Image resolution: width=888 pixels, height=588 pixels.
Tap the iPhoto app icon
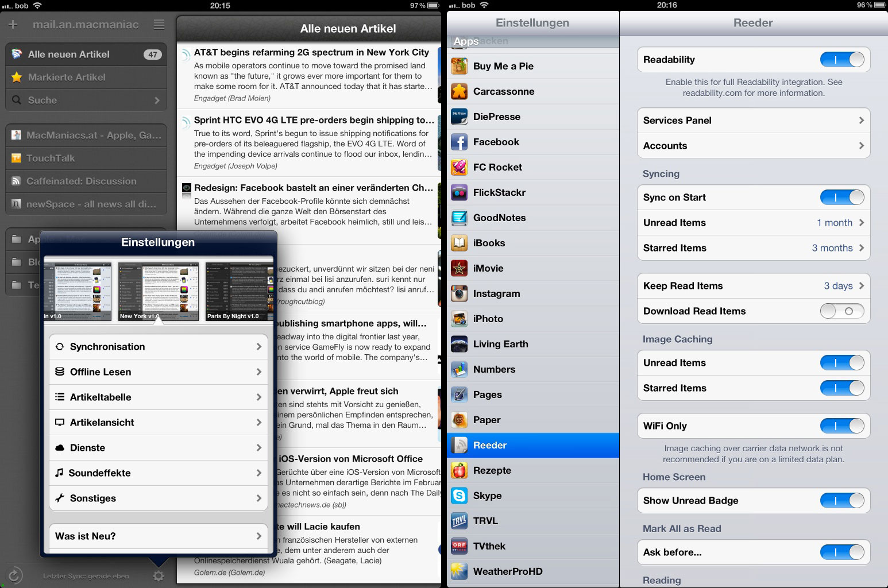click(459, 319)
